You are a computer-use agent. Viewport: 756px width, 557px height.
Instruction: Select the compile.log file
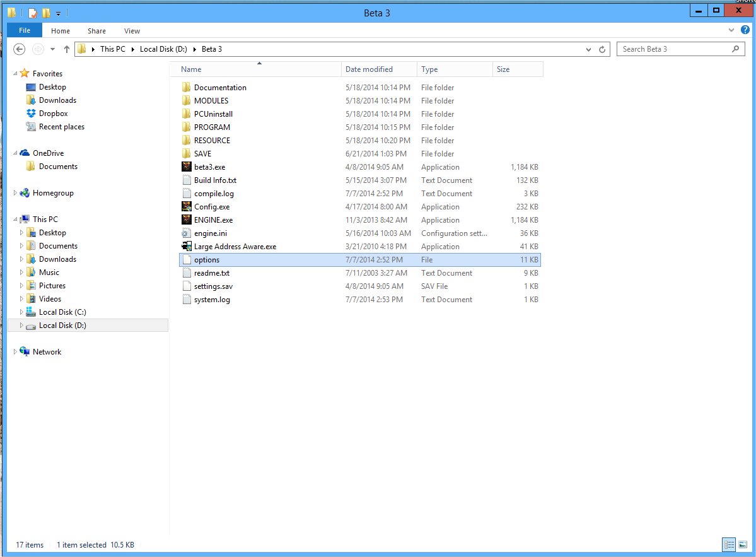359,194
